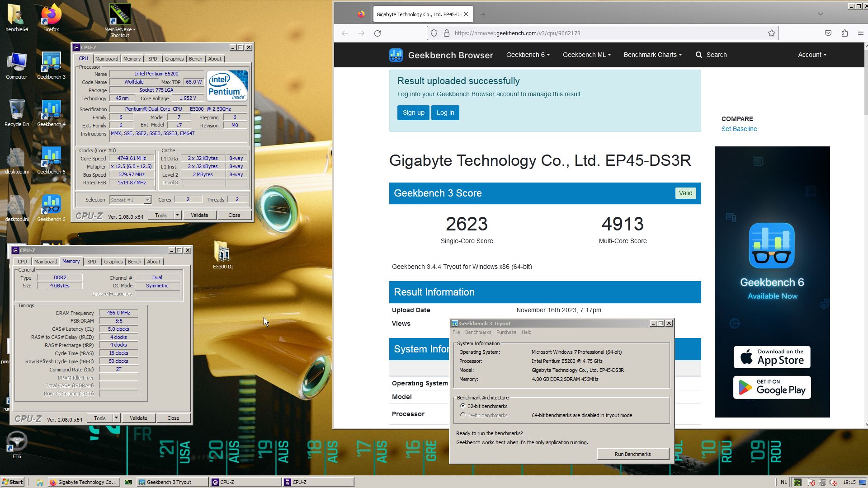The height and width of the screenshot is (488, 868).
Task: Click the explorer icon in the taskbar quick launch
Action: 39,482
